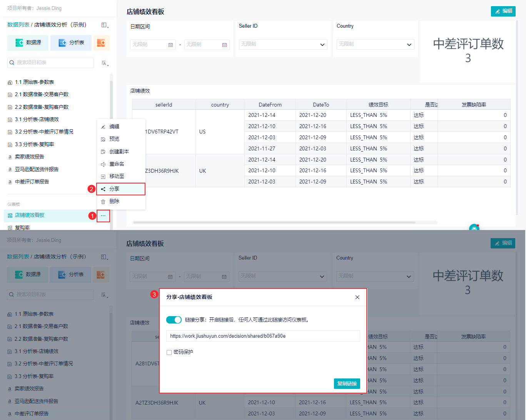Click the 数据源 button on the undimmed page
The width and height of the screenshot is (526, 420).
click(x=28, y=43)
